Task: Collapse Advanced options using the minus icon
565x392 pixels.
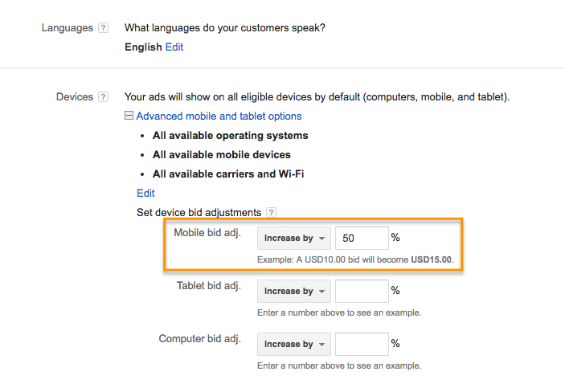Action: click(129, 116)
